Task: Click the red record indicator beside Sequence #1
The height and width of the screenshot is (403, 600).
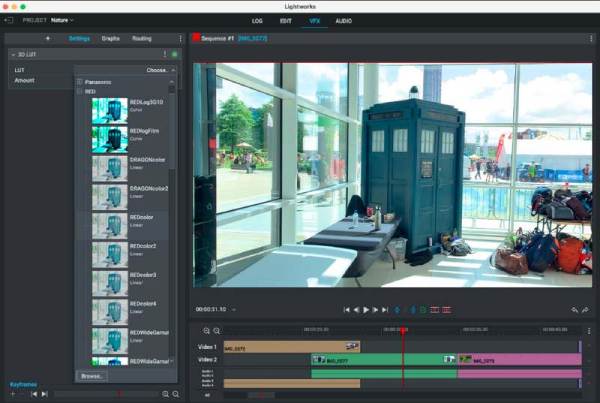Action: click(196, 37)
